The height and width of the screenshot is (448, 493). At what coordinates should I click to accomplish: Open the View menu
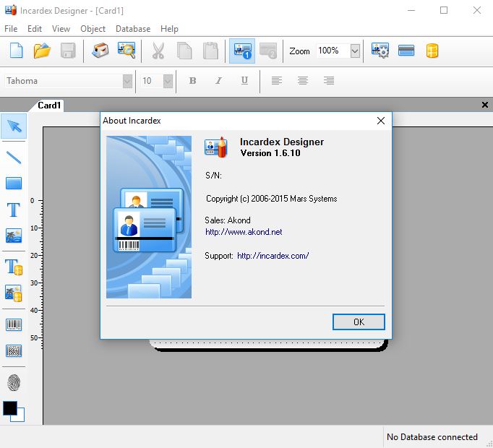coord(61,29)
